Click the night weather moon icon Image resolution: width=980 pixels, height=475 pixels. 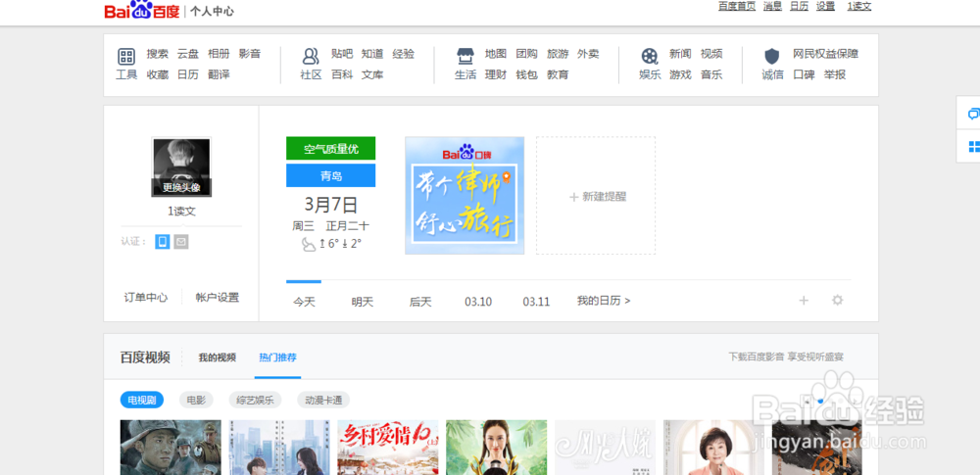[x=309, y=245]
